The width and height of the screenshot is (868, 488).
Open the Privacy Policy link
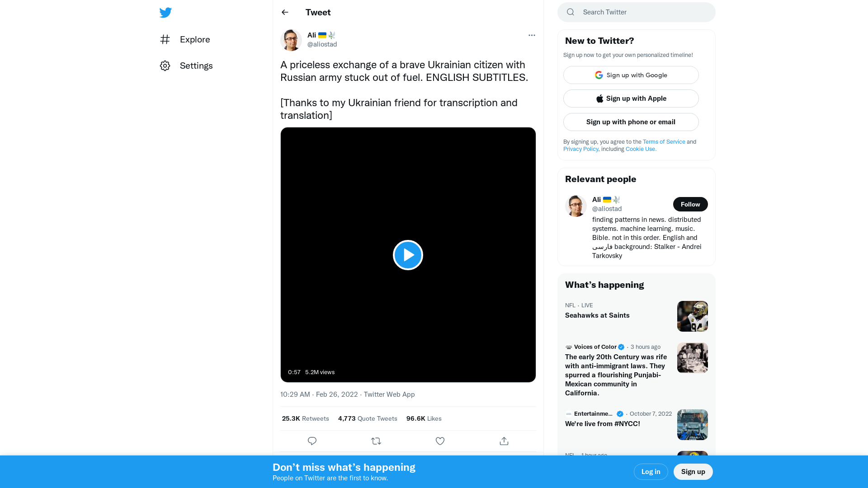pos(581,149)
